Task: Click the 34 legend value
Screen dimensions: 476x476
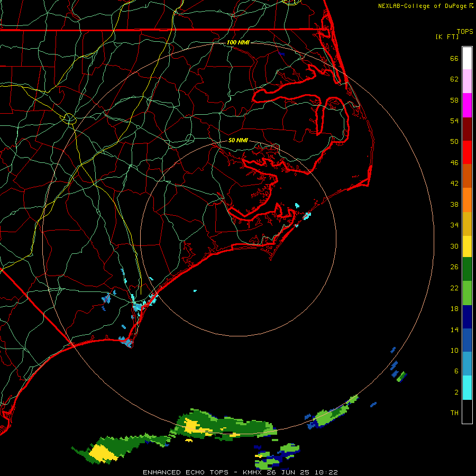Action: pos(454,225)
